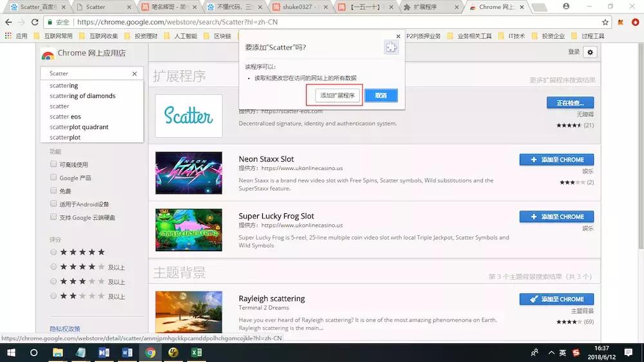Screen dimensions: 644x362
Task: Enable the 适用于Android设备 checkbox
Action: 53,204
